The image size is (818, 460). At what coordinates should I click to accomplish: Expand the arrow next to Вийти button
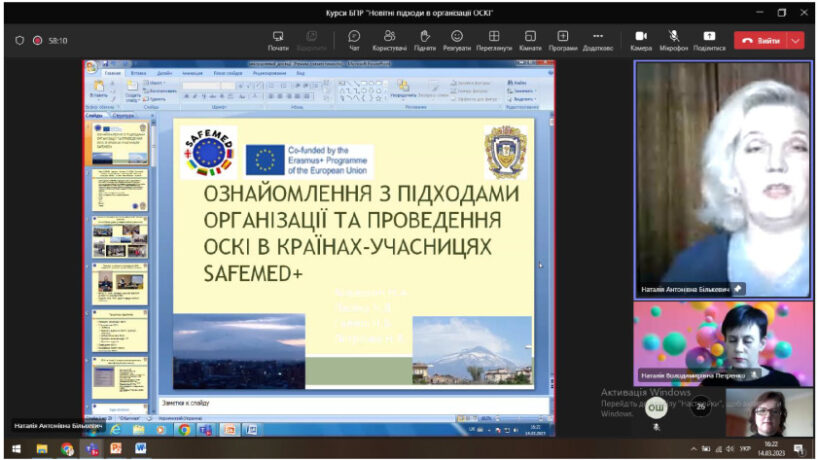(x=796, y=41)
